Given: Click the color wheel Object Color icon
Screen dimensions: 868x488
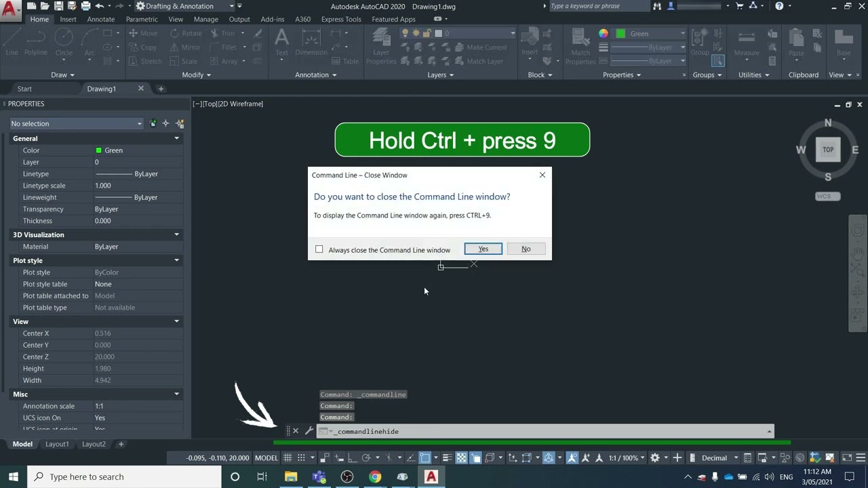Looking at the screenshot, I should [x=604, y=33].
